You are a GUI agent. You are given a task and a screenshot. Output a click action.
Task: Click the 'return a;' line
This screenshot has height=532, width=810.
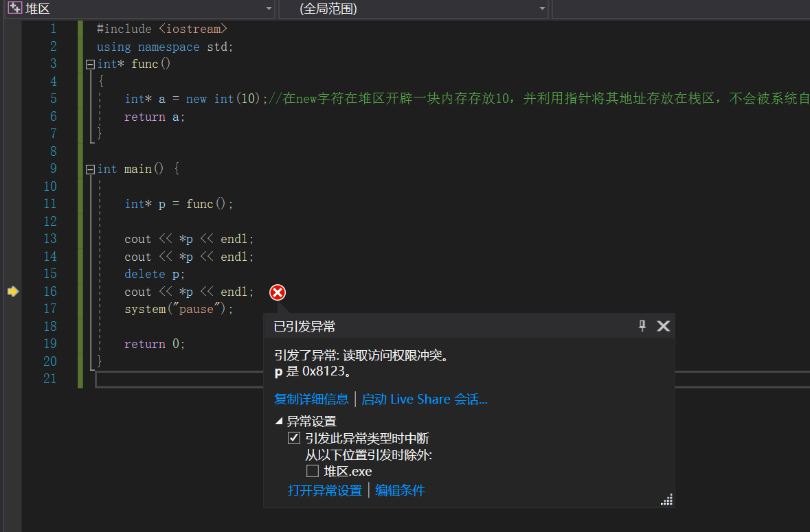[154, 117]
